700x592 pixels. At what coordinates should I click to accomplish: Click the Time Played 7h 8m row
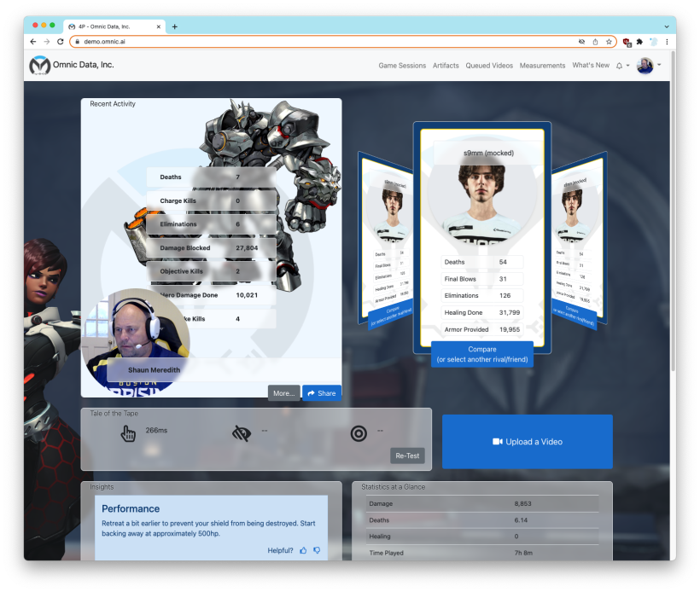point(482,553)
